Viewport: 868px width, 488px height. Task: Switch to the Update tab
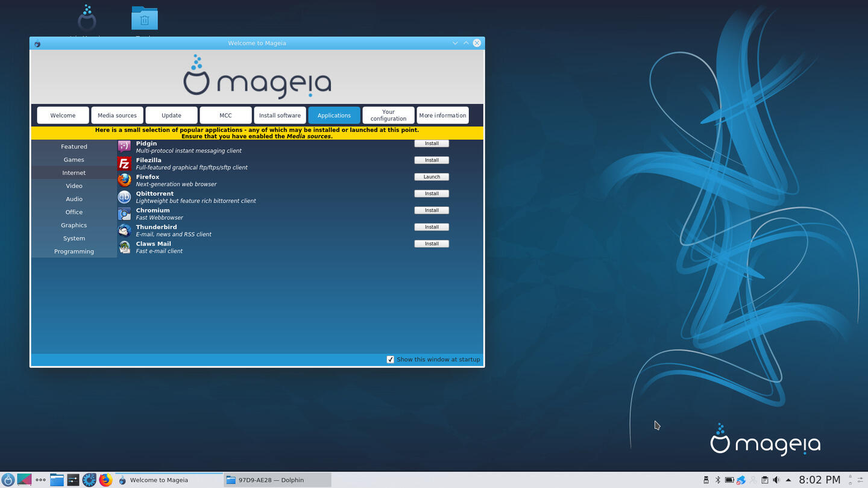pos(171,115)
